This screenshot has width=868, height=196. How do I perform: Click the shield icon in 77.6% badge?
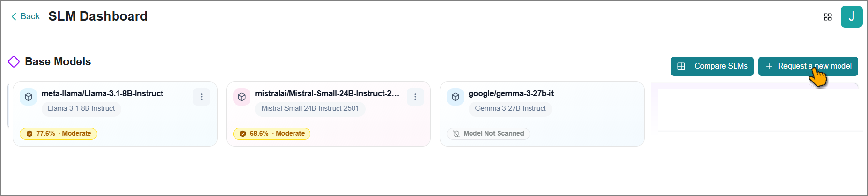[x=29, y=134]
